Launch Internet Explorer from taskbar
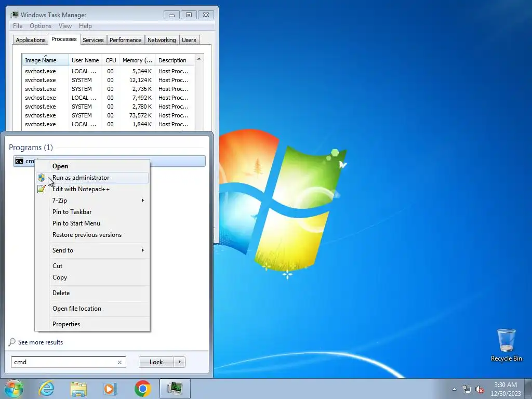 point(46,389)
